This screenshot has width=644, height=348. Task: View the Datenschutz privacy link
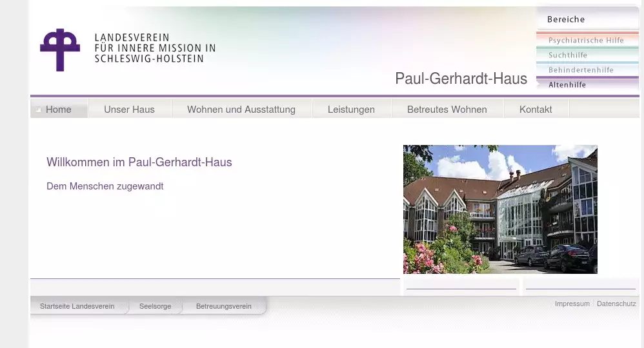click(616, 304)
